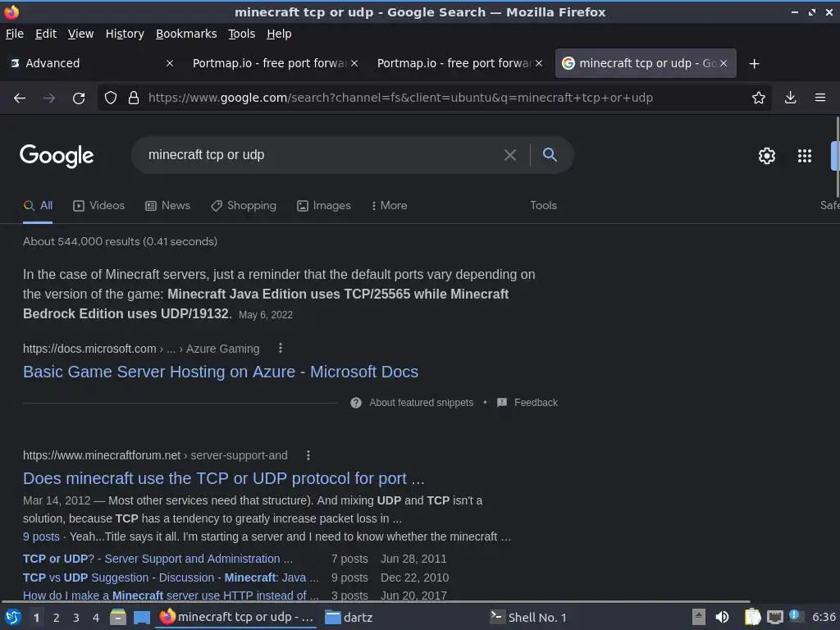The width and height of the screenshot is (840, 630).
Task: Open the file manager icon in taskbar
Action: [x=118, y=618]
